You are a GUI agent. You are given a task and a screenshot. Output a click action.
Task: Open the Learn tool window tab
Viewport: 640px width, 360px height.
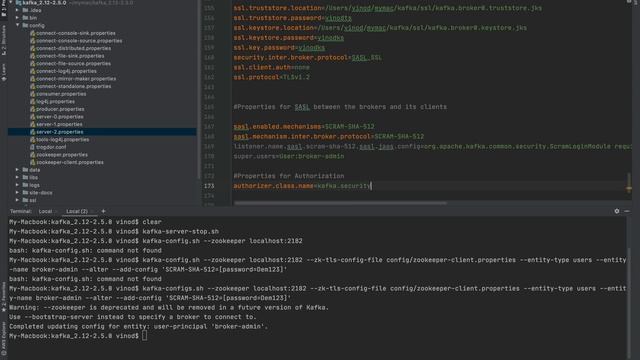[x=4, y=72]
